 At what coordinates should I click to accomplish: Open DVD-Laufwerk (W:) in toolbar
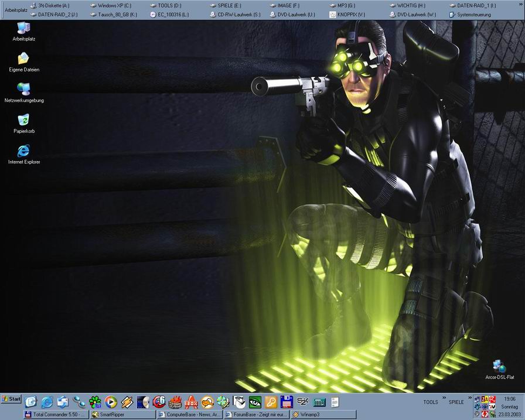pyautogui.click(x=413, y=15)
